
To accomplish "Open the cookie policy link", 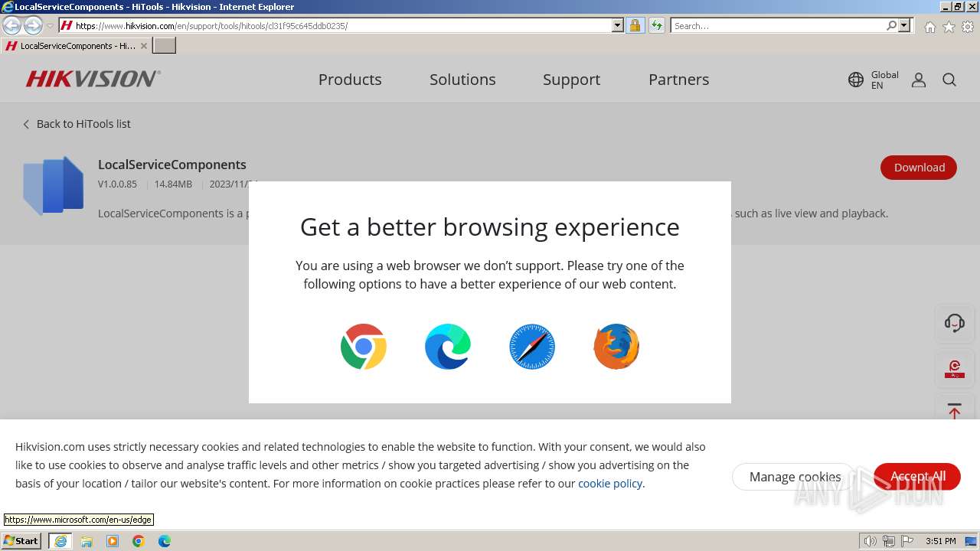I will (610, 484).
